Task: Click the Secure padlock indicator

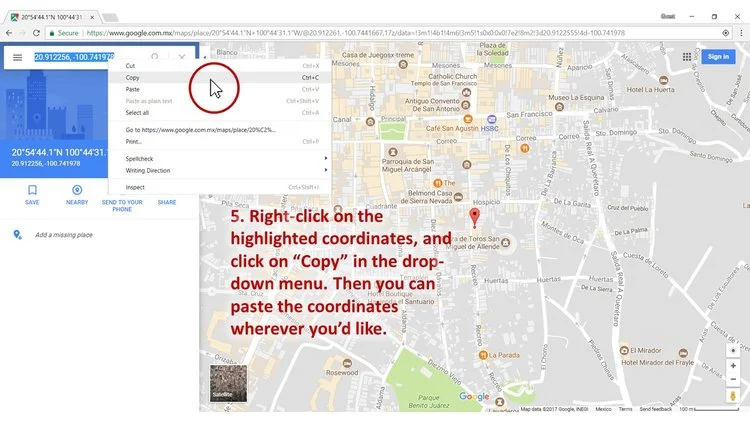Action: tap(64, 33)
